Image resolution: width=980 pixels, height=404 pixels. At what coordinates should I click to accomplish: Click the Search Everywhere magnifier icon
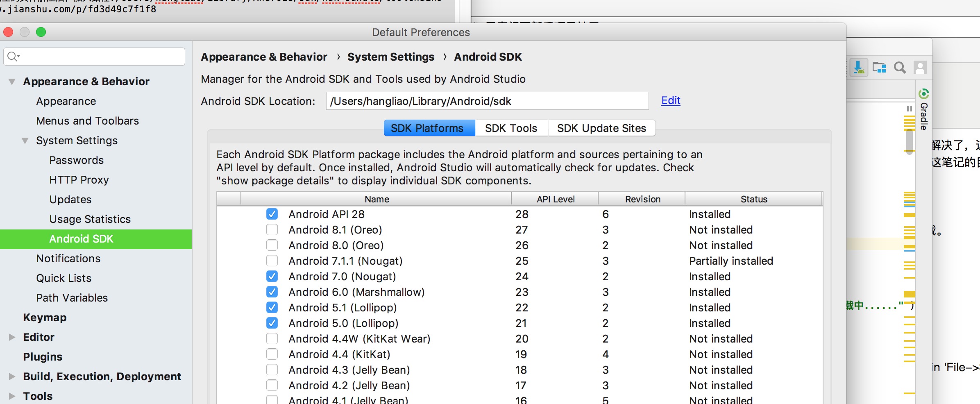pos(900,68)
